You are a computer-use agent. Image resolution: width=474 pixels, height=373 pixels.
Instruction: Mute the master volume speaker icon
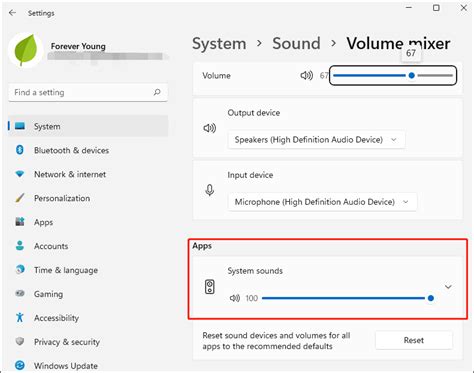click(306, 76)
